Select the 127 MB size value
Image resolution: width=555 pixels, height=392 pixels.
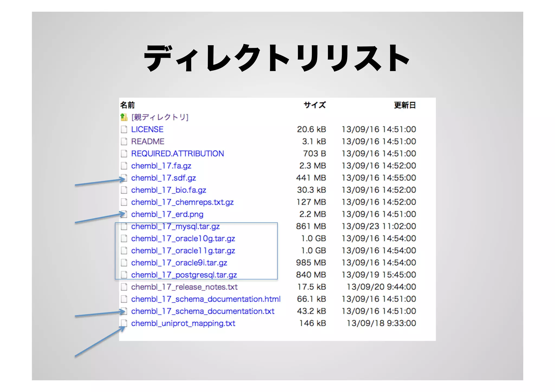pyautogui.click(x=311, y=202)
